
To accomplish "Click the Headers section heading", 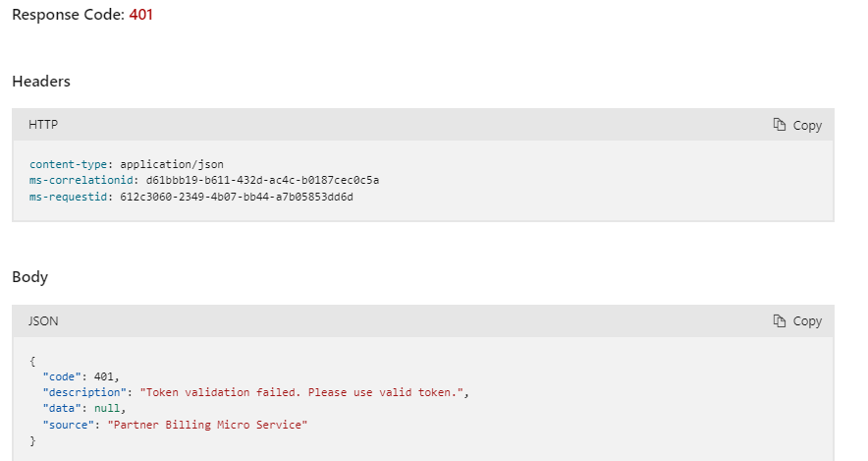I will [41, 82].
